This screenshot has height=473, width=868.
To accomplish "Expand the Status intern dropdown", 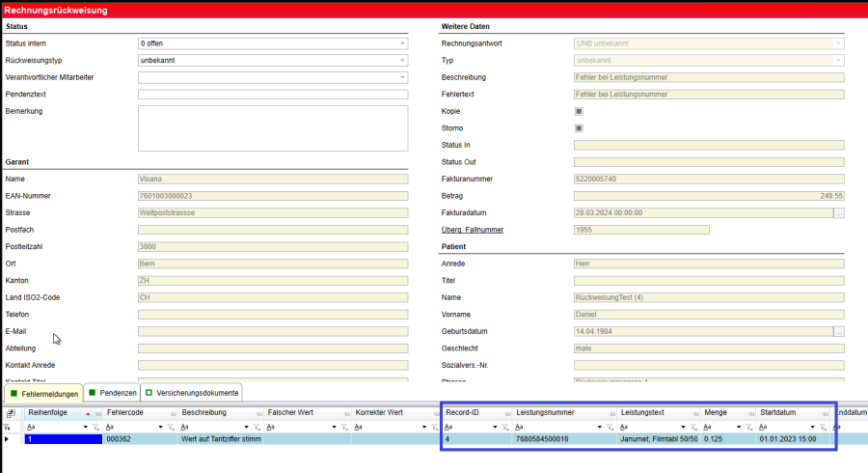I will [402, 43].
